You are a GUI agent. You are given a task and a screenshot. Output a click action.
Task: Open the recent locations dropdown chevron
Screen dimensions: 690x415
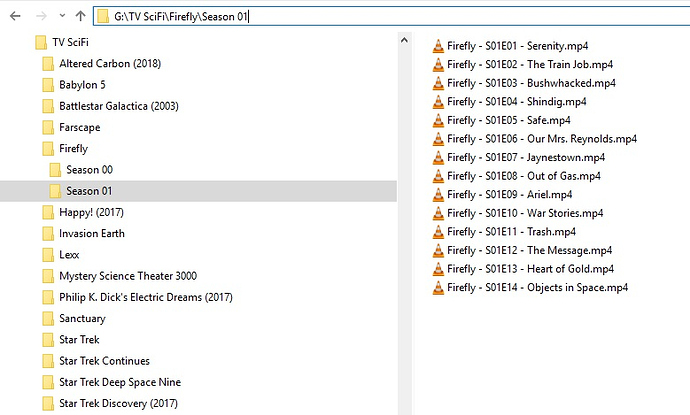click(x=62, y=16)
